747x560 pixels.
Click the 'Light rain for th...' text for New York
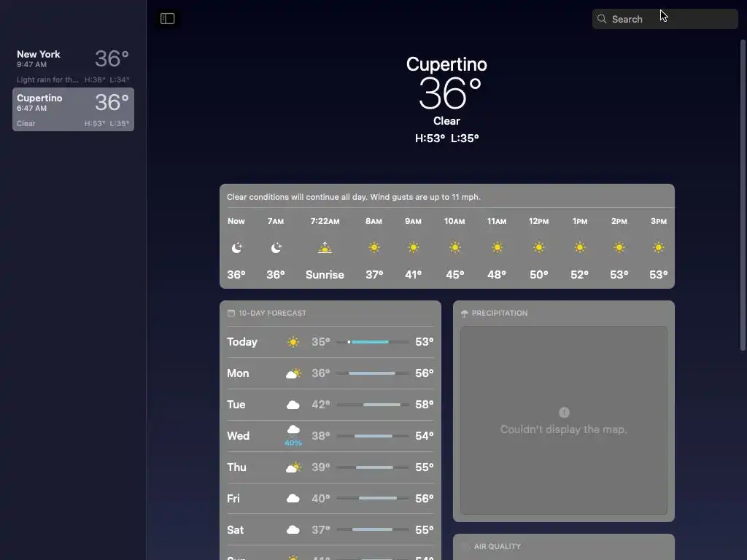(x=47, y=80)
